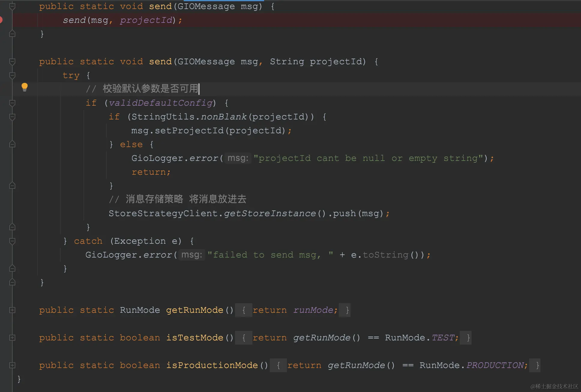Image resolution: width=581 pixels, height=392 pixels.
Task: Collapse the single-argument send method fold marker
Action: tap(12, 6)
